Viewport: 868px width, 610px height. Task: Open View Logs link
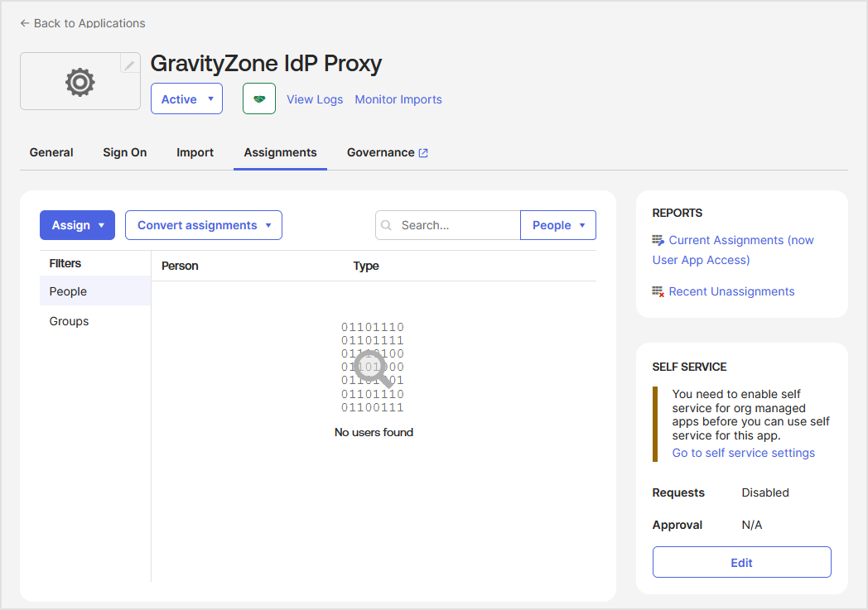315,99
